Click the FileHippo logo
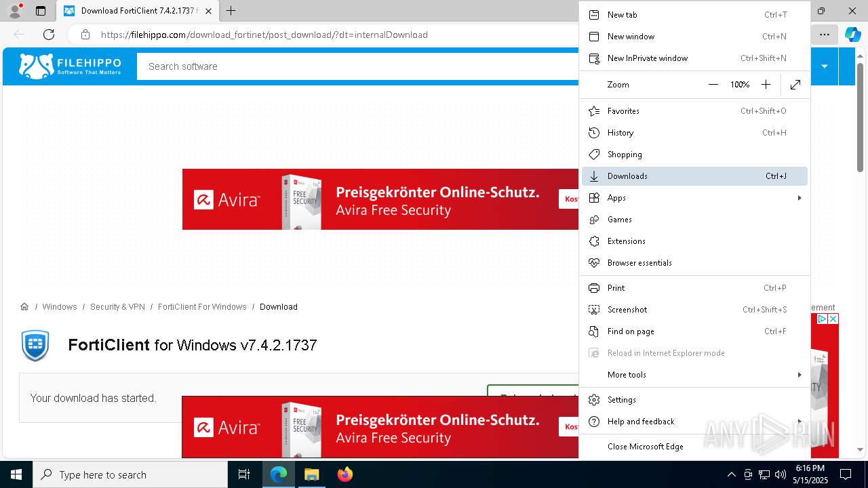 pyautogui.click(x=70, y=66)
